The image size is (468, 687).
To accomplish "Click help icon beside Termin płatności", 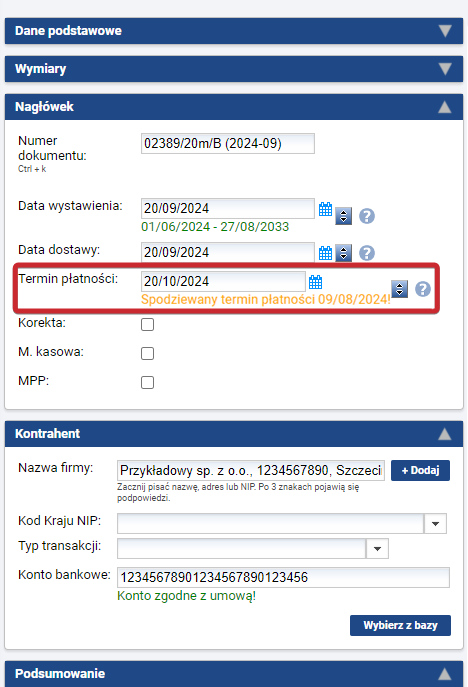I will click(x=423, y=289).
